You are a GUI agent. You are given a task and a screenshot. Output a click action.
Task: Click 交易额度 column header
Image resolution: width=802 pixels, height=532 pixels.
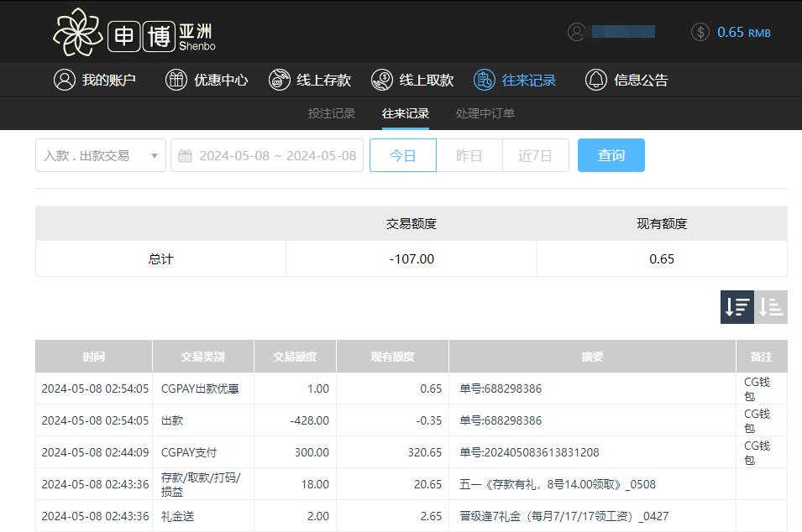(x=295, y=357)
